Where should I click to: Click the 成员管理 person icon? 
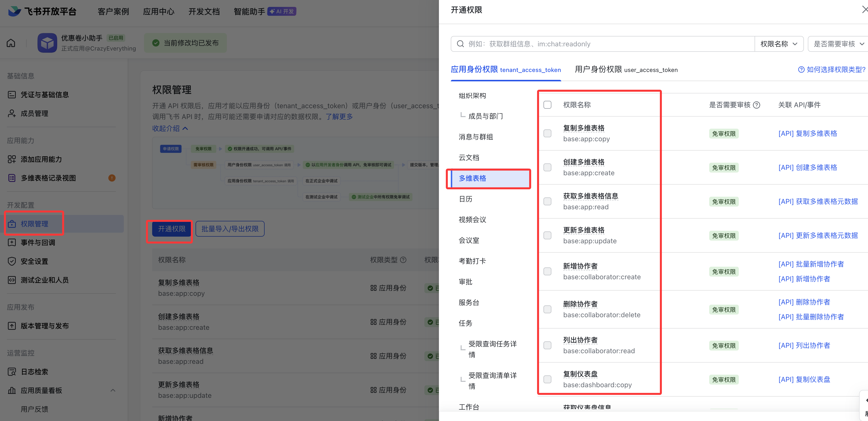12,113
